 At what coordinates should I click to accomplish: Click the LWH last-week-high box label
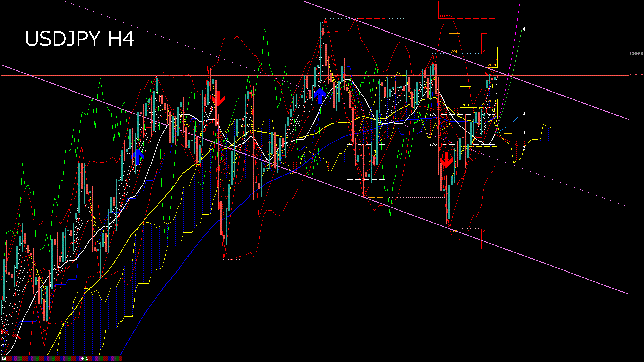(x=454, y=51)
